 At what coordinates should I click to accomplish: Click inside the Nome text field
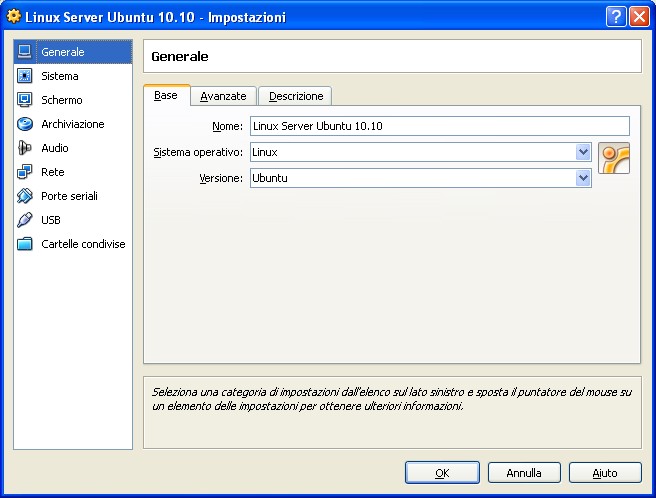[439, 126]
